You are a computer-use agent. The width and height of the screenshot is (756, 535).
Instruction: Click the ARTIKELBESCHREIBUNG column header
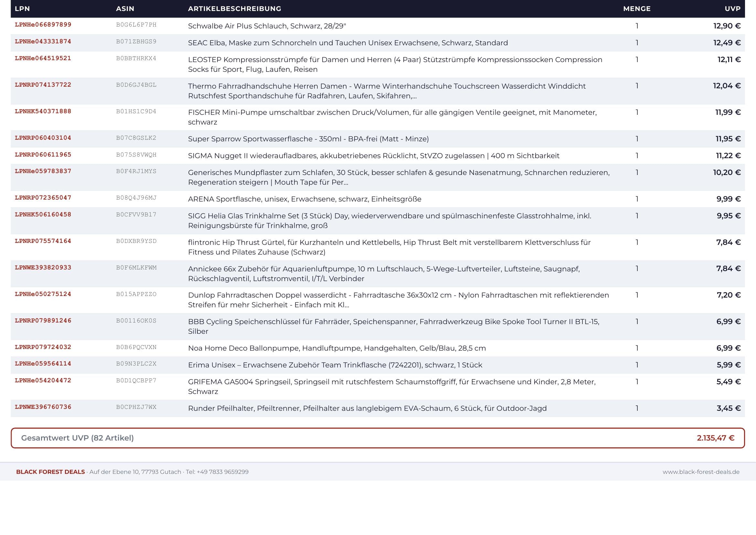[234, 9]
